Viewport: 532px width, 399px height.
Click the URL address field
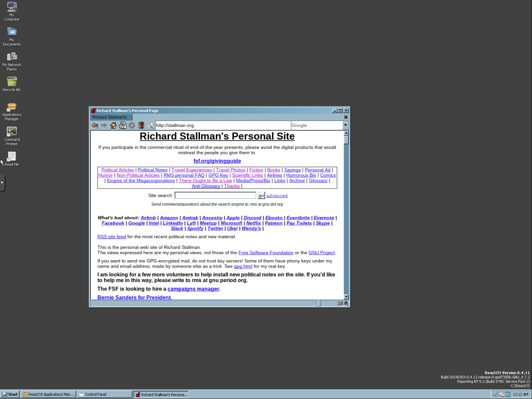[x=223, y=125]
